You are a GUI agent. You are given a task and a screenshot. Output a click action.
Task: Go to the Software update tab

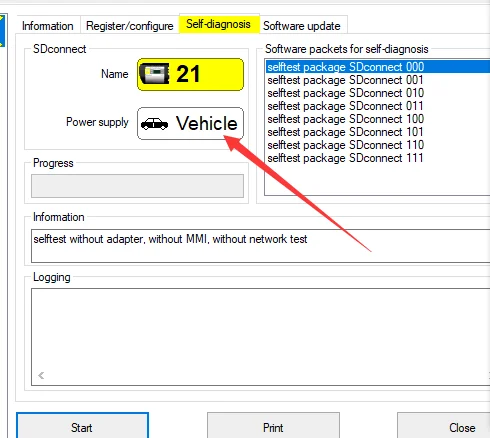[x=302, y=26]
